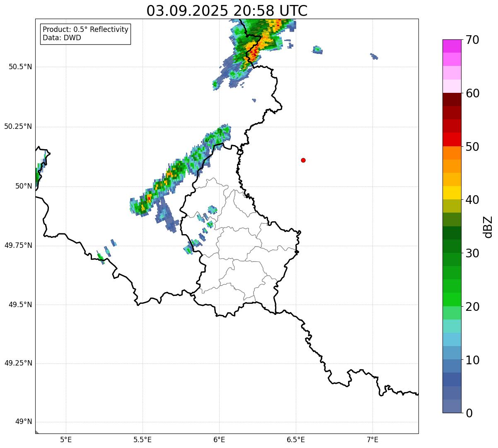Click the 49°N latitude label

pyautogui.click(x=24, y=422)
